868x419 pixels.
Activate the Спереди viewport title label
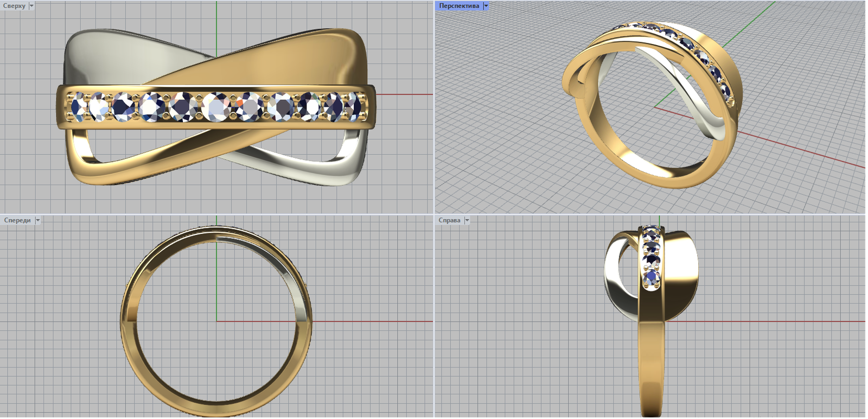pyautogui.click(x=17, y=220)
